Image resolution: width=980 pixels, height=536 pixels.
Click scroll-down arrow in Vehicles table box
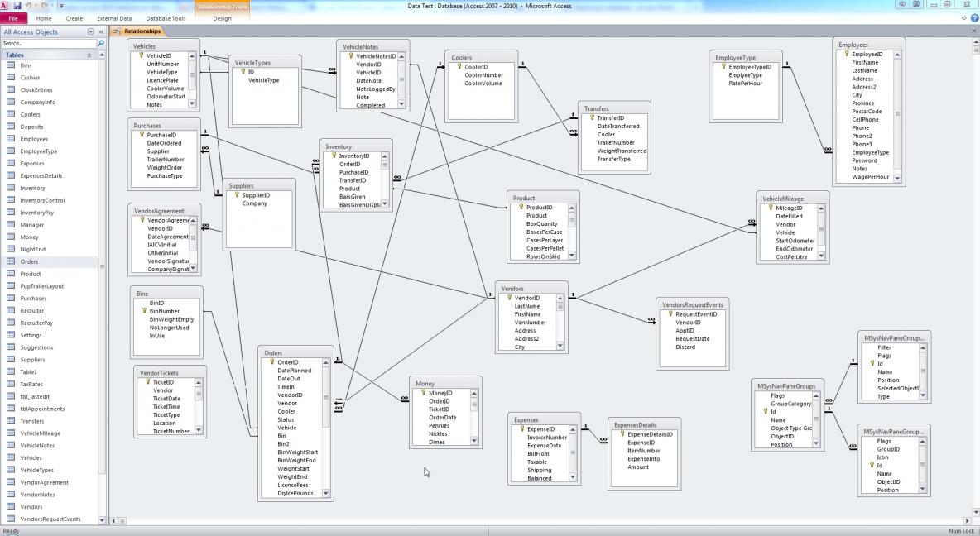pyautogui.click(x=192, y=103)
